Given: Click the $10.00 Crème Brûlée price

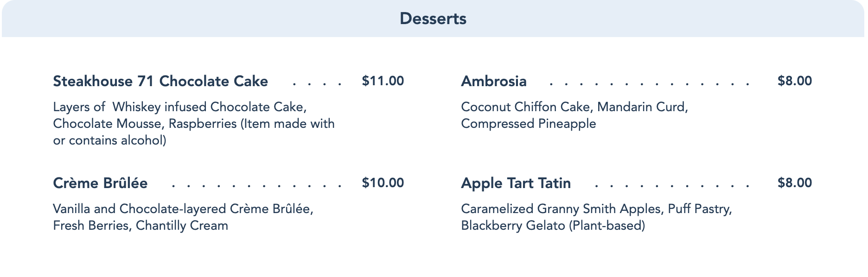Looking at the screenshot, I should [x=383, y=183].
